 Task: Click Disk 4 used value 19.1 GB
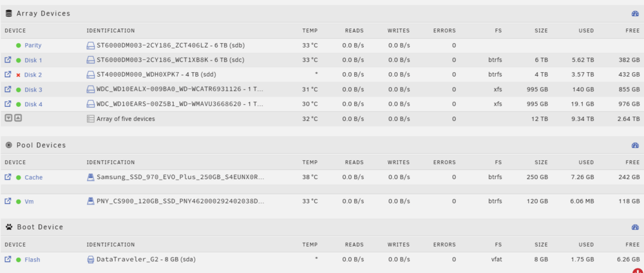(x=582, y=105)
